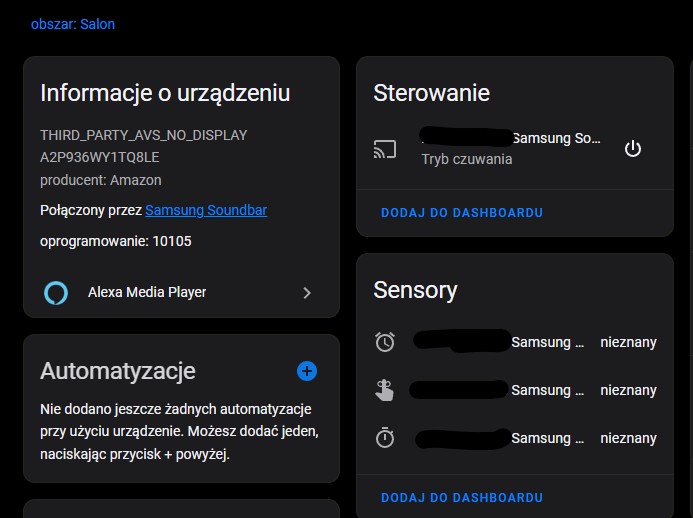Image resolution: width=693 pixels, height=518 pixels.
Task: Click the stopwatch timer sensor icon
Action: [385, 438]
